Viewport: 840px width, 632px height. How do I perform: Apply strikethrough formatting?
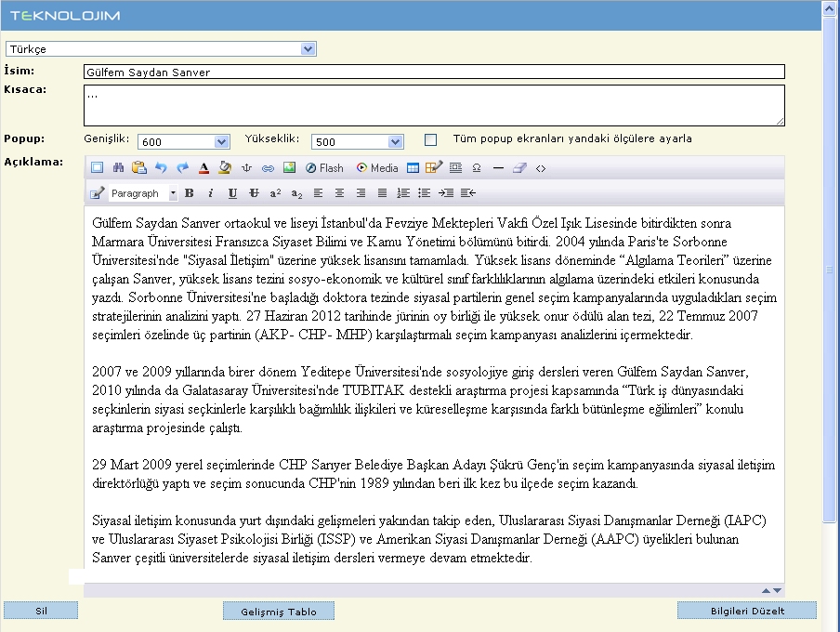[253, 193]
